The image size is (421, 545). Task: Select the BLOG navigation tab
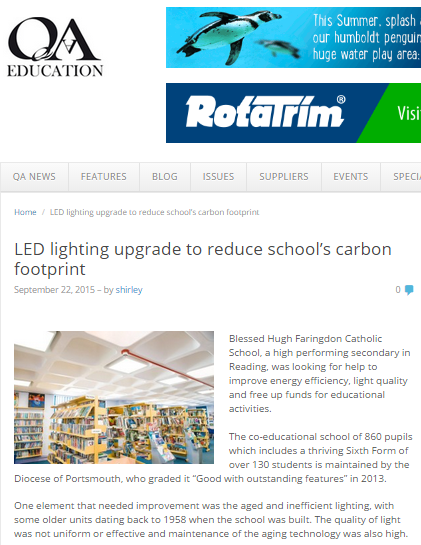[x=165, y=177]
